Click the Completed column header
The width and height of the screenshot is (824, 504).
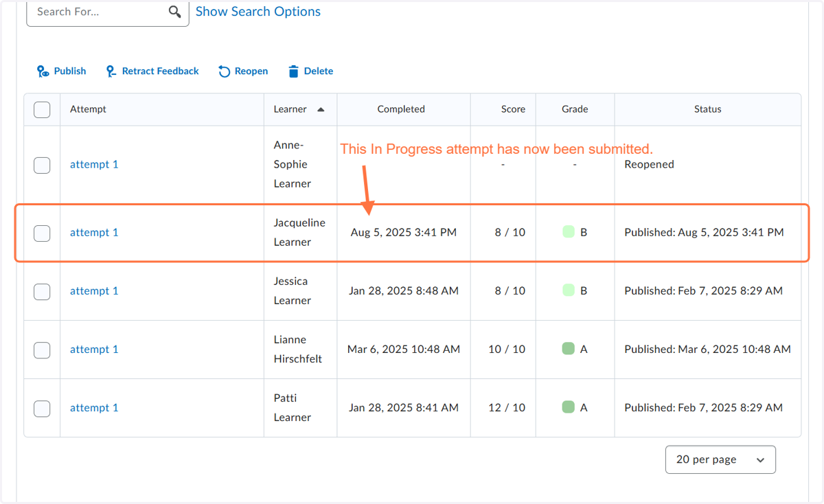pyautogui.click(x=401, y=109)
